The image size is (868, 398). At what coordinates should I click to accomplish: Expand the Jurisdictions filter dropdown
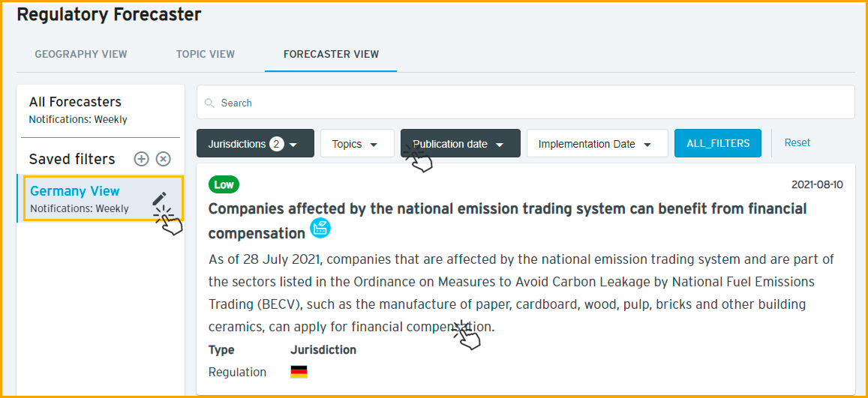point(255,143)
